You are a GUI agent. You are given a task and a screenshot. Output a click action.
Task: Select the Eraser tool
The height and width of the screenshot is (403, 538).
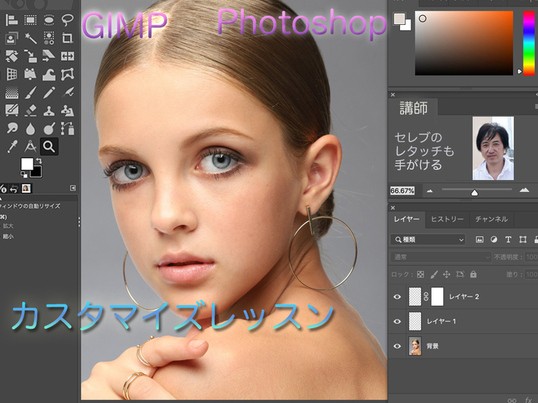[30, 110]
